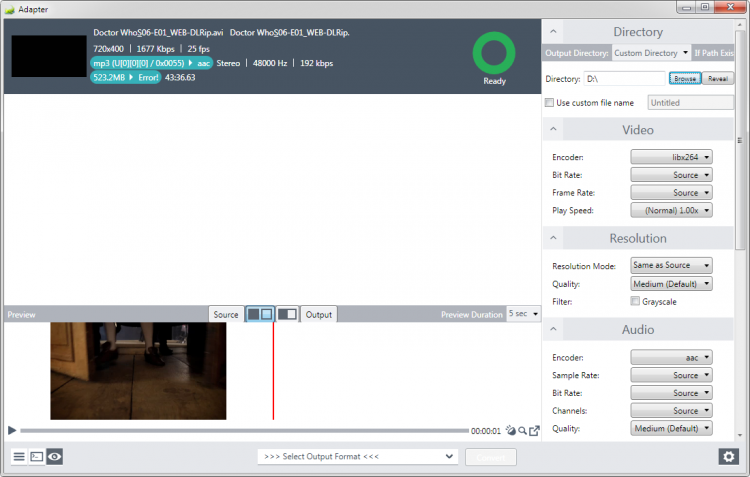Viewport: 750px width, 477px height.
Task: Click the mp3 to aac audio stream pill
Action: point(151,63)
